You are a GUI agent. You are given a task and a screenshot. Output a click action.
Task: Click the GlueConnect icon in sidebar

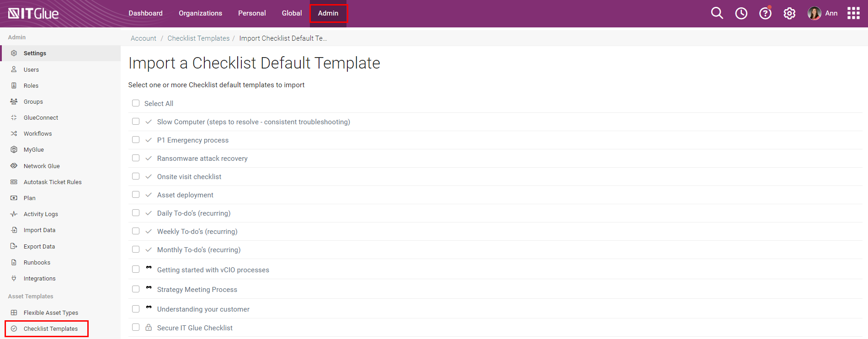14,117
